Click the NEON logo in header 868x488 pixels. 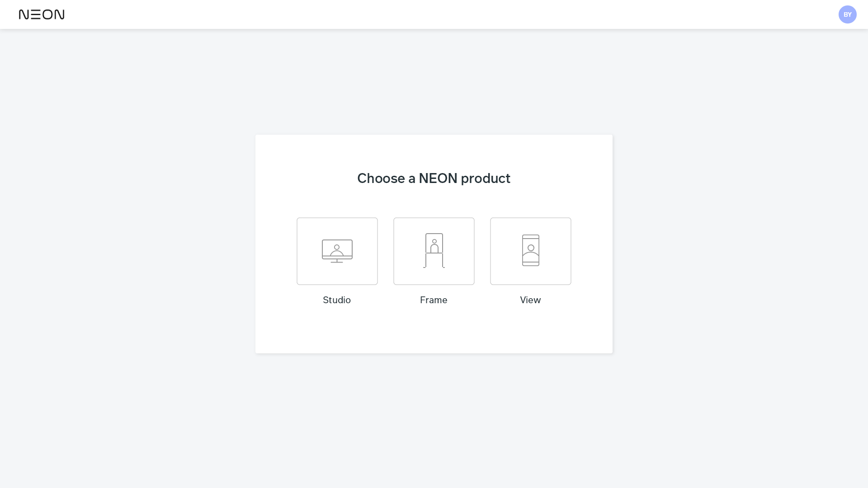(42, 14)
